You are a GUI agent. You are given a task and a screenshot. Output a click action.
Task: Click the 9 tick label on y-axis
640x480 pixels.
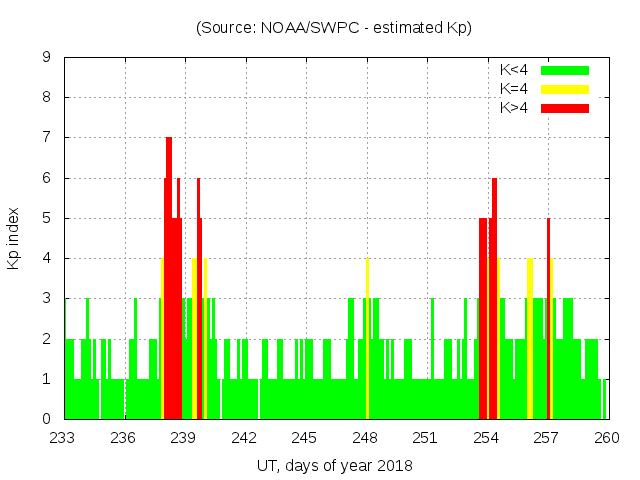click(x=47, y=57)
